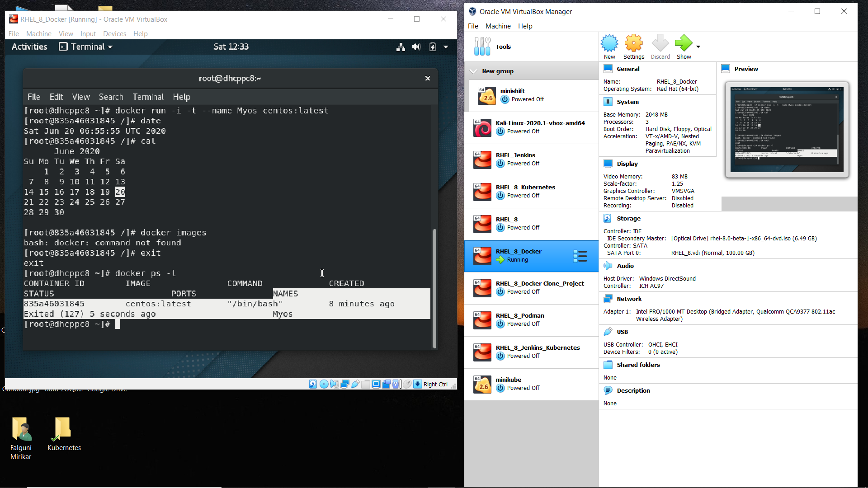Click the volume icon in the guest top bar
Viewport: 868px width, 488px height.
pos(416,47)
